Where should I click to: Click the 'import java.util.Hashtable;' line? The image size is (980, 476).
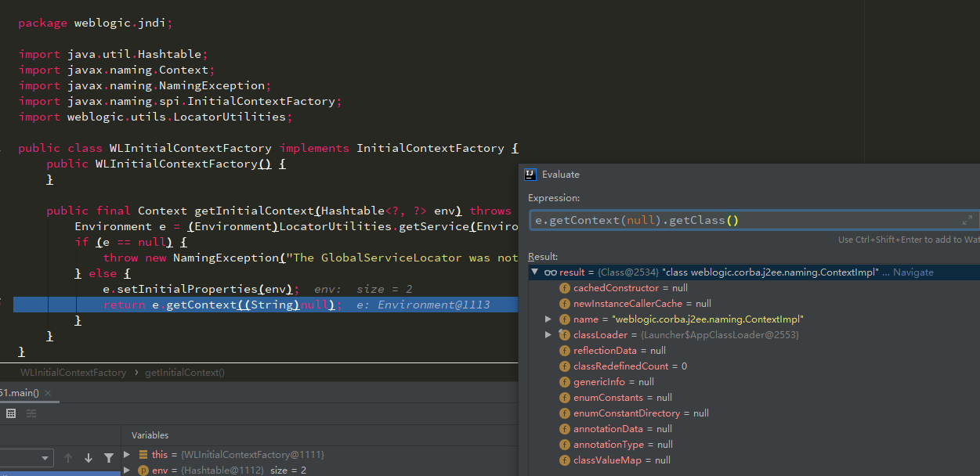(113, 54)
